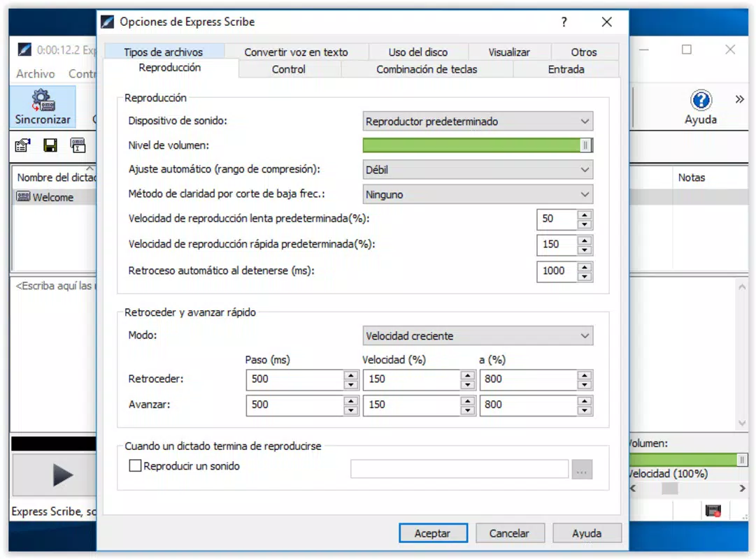Switch to the Tipos de archivos tab
The height and width of the screenshot is (559, 756).
tap(164, 52)
